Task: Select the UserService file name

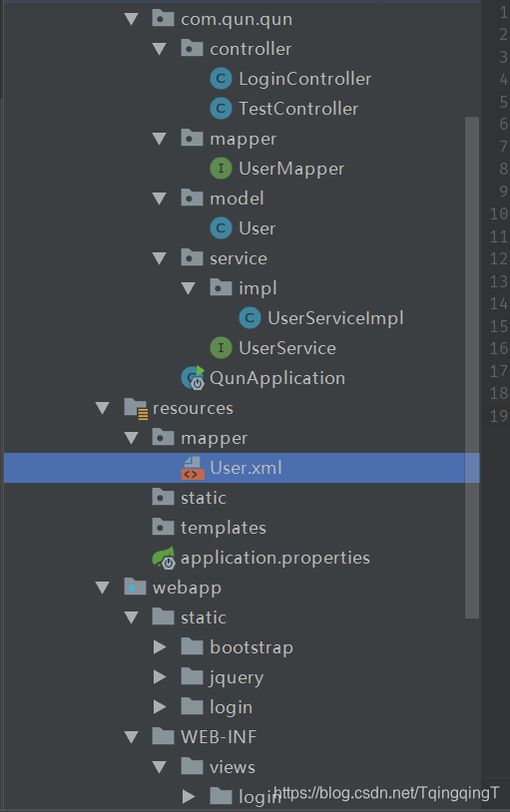Action: pyautogui.click(x=287, y=348)
